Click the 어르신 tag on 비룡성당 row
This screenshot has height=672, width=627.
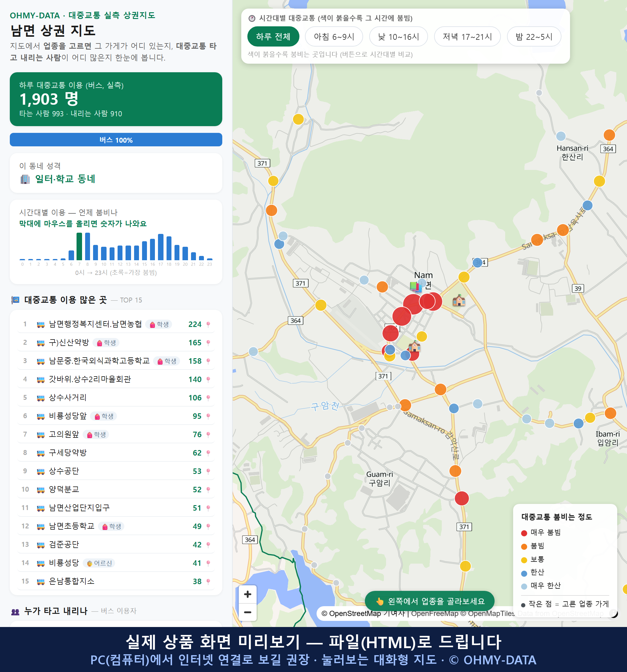(x=99, y=563)
